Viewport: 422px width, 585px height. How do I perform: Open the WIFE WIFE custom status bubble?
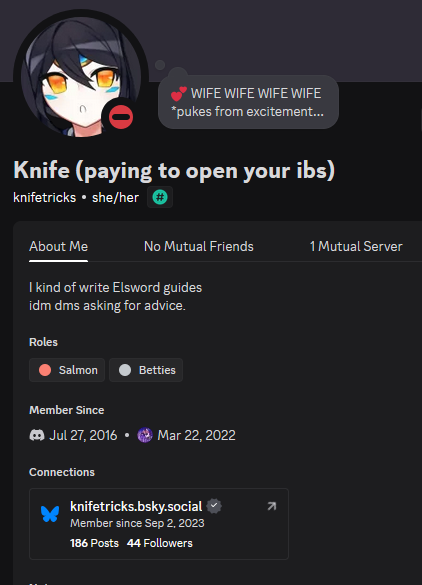pyautogui.click(x=248, y=102)
